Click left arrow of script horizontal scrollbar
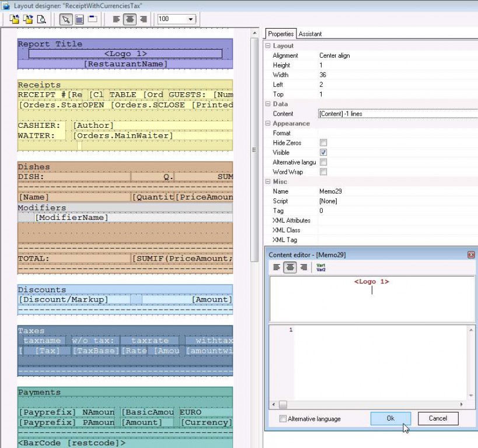This screenshot has height=448, width=478. coord(274,404)
